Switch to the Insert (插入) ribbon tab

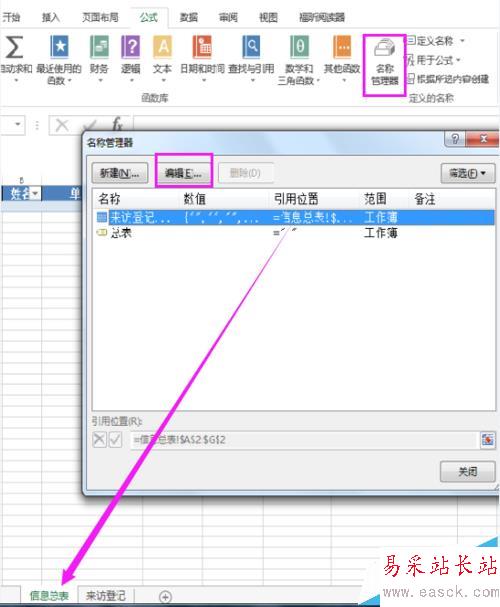(51, 17)
